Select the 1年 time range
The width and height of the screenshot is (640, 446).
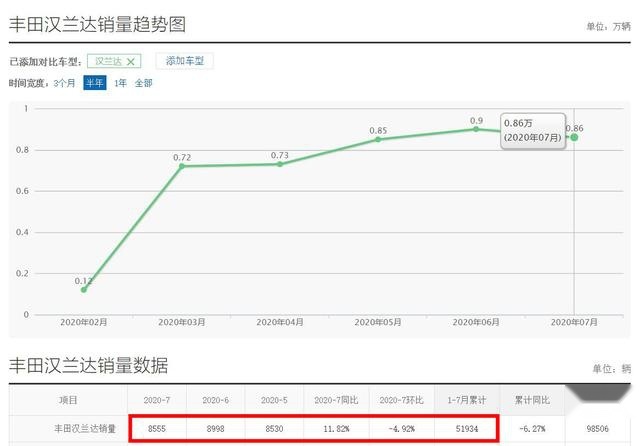(x=120, y=83)
